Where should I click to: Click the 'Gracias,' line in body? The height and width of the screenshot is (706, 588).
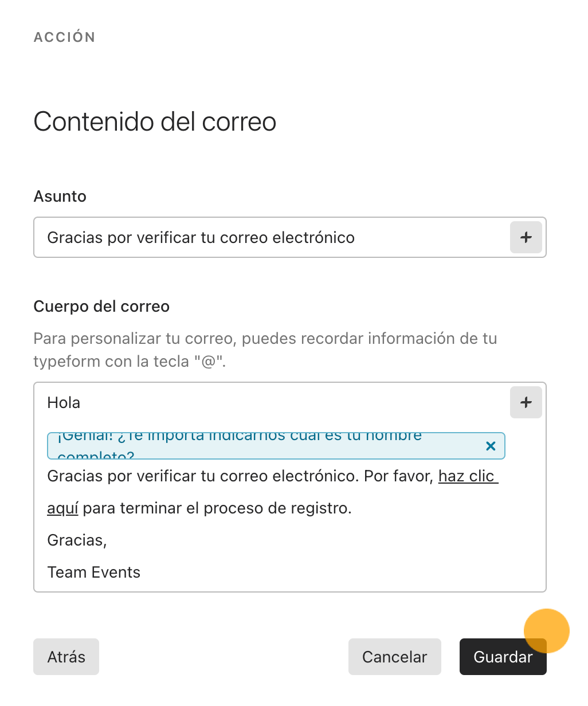coord(77,540)
